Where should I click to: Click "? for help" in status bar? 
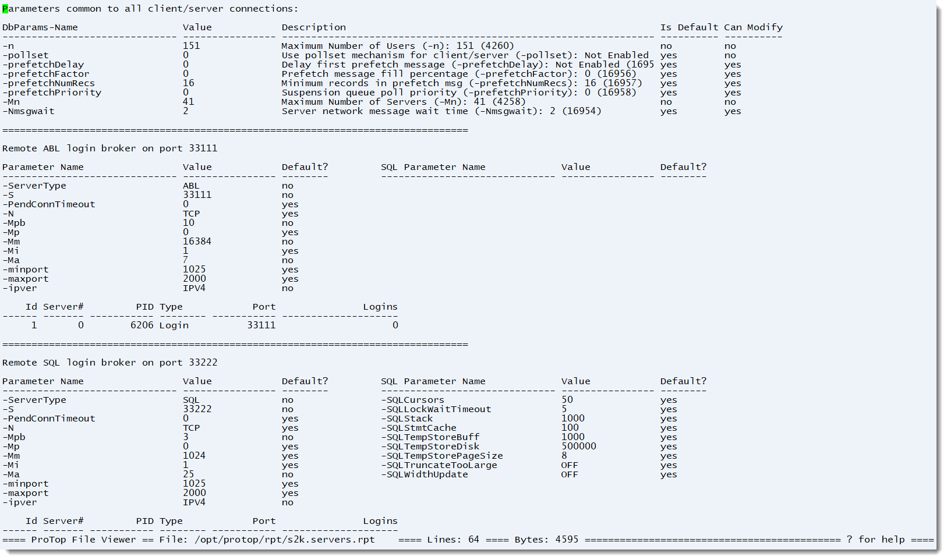[x=875, y=540]
